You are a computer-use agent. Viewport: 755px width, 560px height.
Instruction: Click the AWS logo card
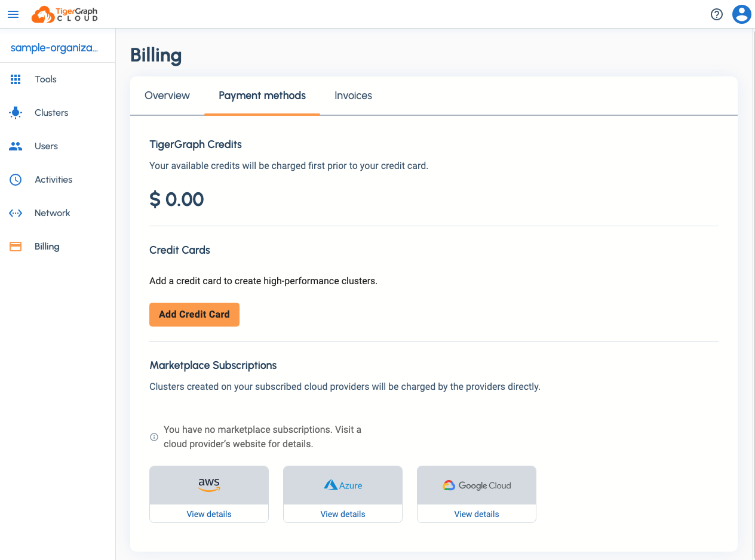tap(208, 485)
